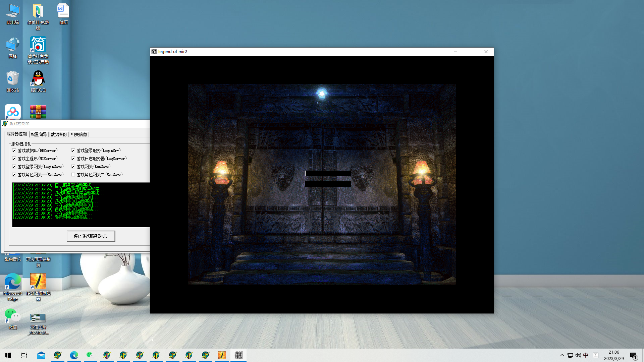The image size is (644, 362).
Task: Open network status tray icon
Action: (x=570, y=355)
